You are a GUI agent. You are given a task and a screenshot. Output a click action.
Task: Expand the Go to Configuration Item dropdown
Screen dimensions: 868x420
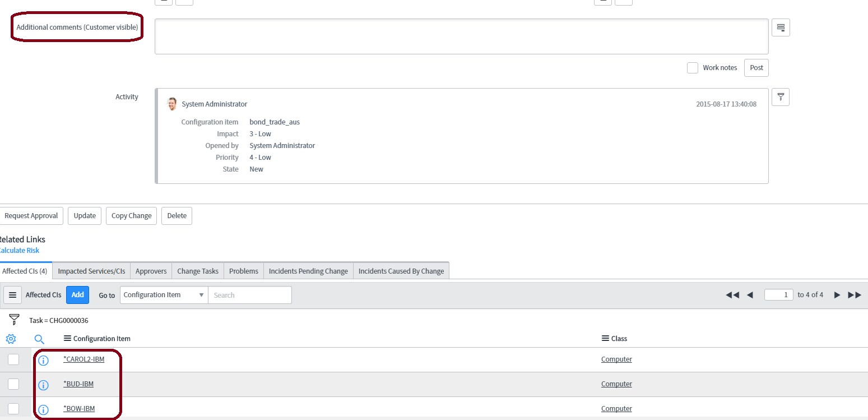[164, 295]
